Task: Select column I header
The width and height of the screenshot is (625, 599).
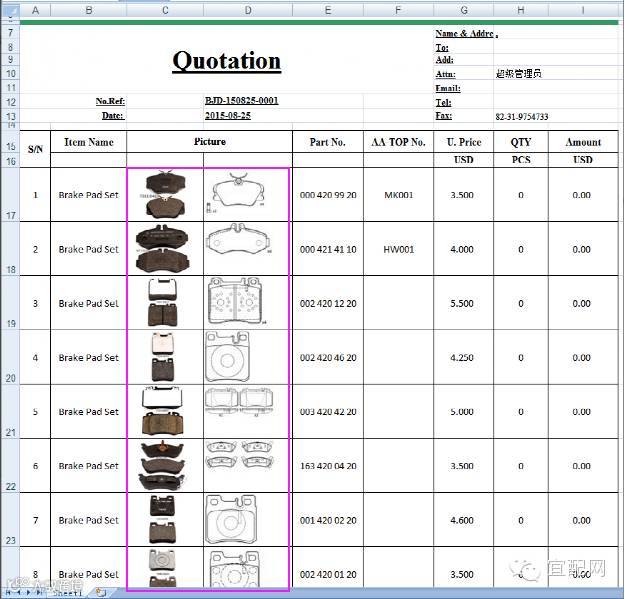Action: click(583, 10)
